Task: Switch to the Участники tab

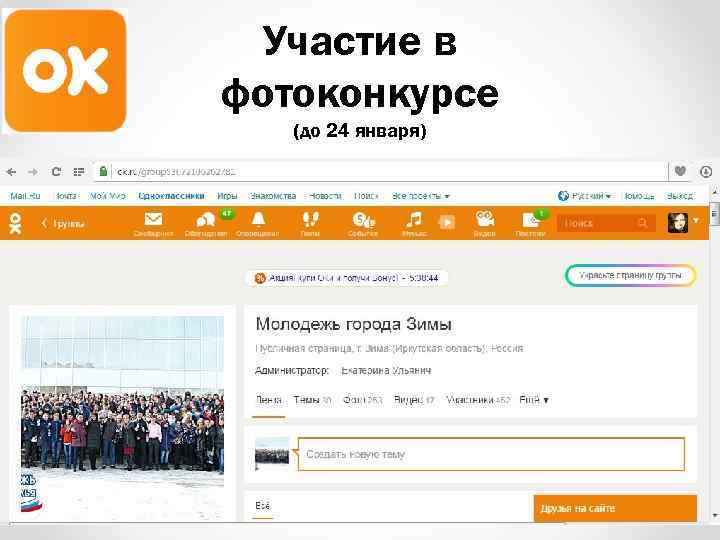Action: [x=478, y=400]
